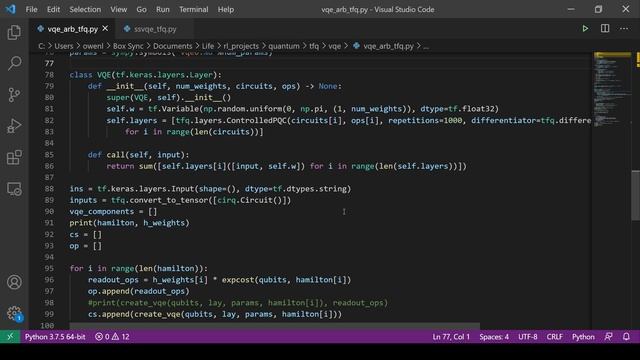This screenshot has width=640, height=360.
Task: Click Box Sync breadcrumb segment
Action: click(128, 46)
